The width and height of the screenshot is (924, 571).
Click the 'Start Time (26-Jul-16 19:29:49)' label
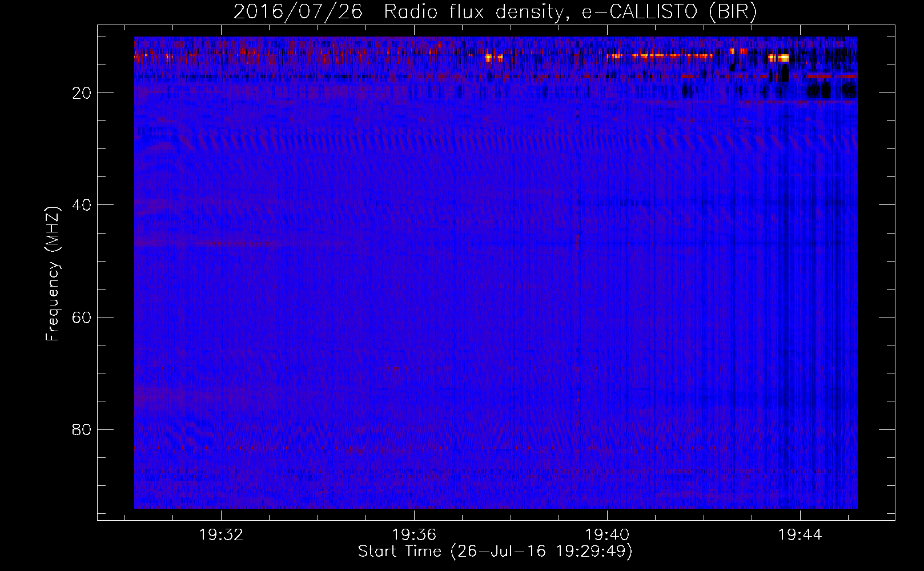tap(495, 552)
